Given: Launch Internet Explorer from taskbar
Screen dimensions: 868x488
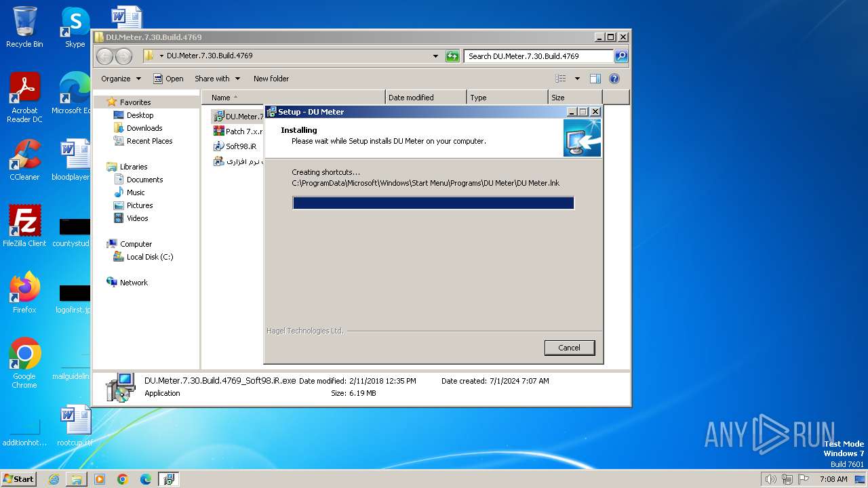Looking at the screenshot, I should tap(54, 479).
